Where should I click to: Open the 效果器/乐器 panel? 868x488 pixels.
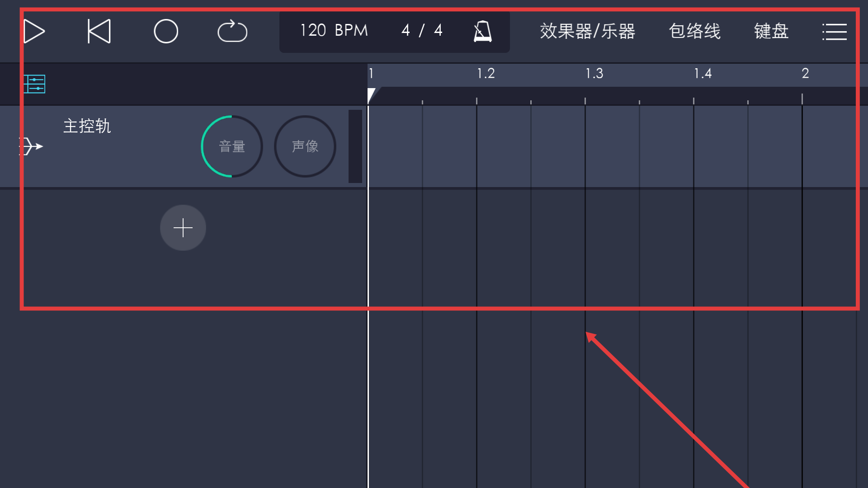586,31
